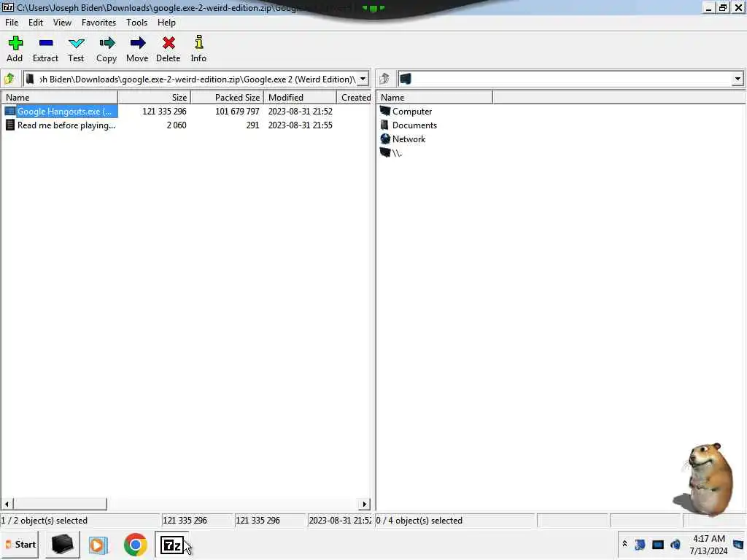Click modified date 2023-08-31 21:55
Viewport: 747px width, 560px height.
[300, 125]
